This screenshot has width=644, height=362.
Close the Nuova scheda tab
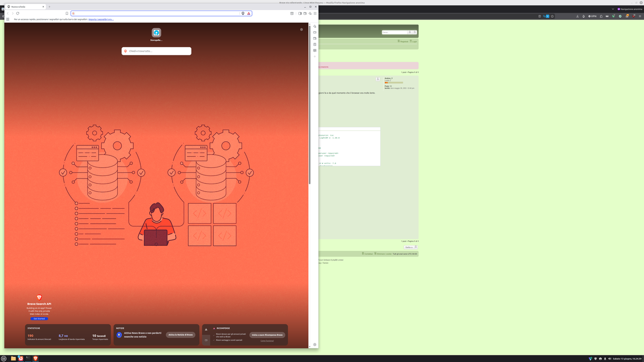click(43, 7)
